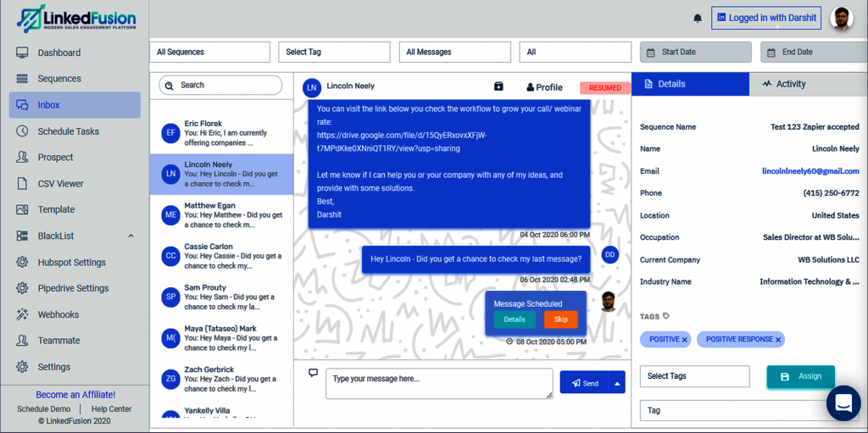The image size is (868, 433).
Task: Open the notifications bell
Action: [x=698, y=19]
